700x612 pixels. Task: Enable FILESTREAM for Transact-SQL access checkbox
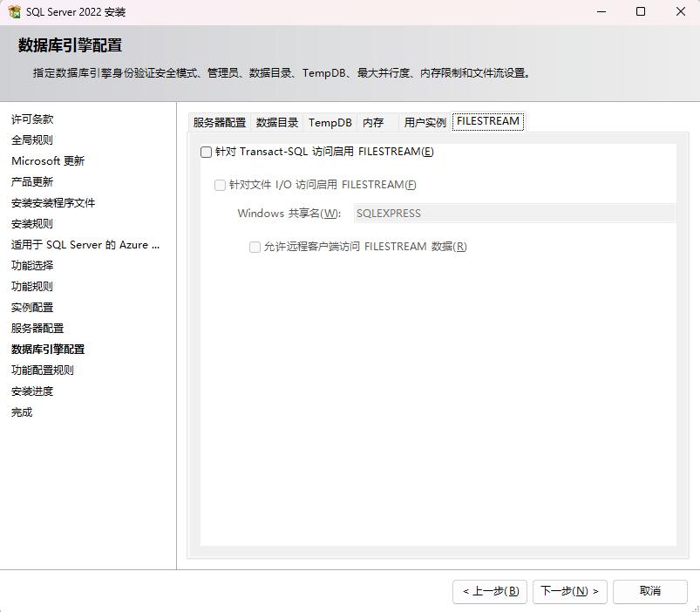click(x=207, y=152)
